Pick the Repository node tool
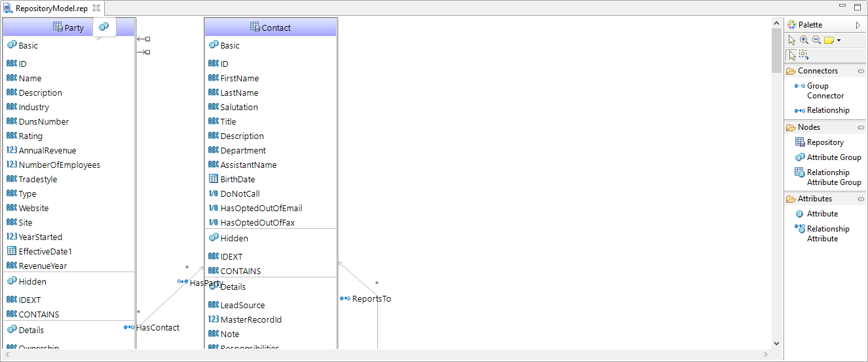The height and width of the screenshot is (362, 868). click(x=820, y=142)
